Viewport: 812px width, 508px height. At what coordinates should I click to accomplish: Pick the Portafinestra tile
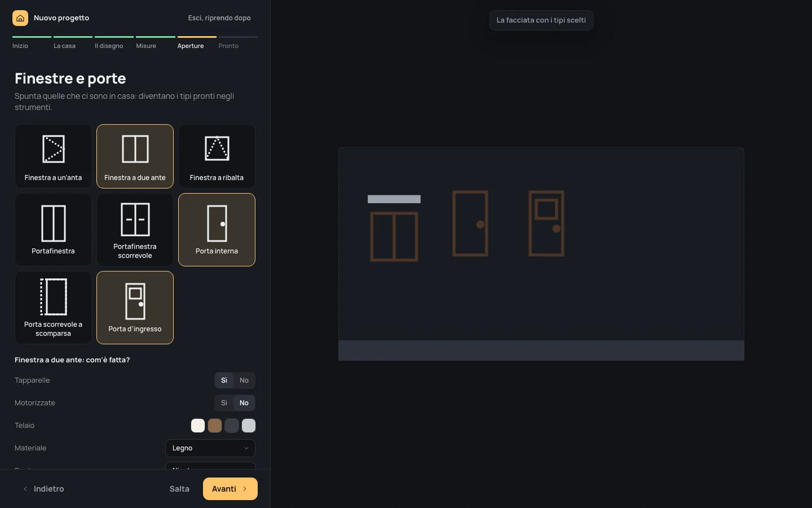[x=53, y=230]
